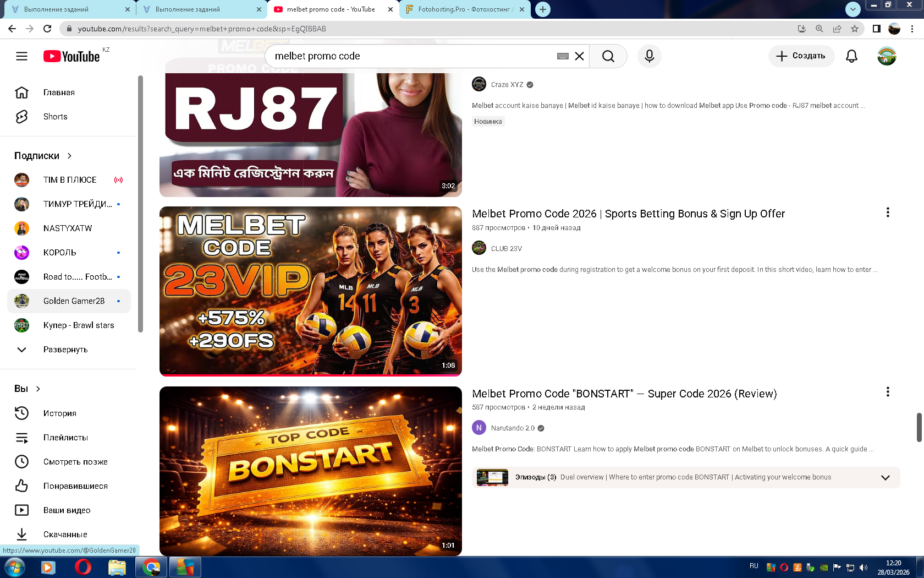
Task: Expand the Вы section
Action: [x=28, y=389]
